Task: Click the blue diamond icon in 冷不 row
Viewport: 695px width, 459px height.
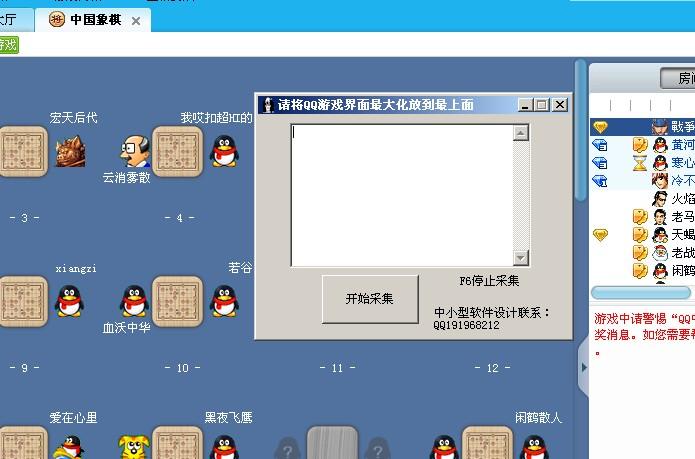Action: click(x=600, y=181)
